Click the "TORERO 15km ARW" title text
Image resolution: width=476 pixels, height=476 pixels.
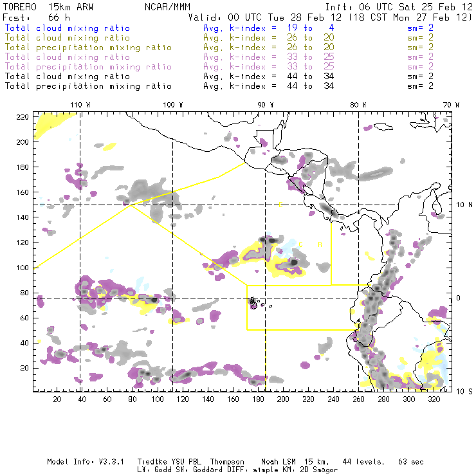click(x=48, y=7)
